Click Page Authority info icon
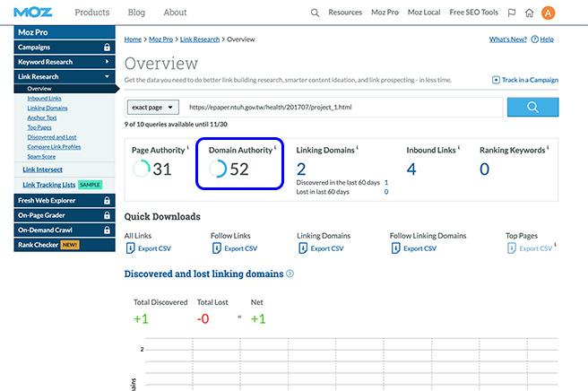Image resolution: width=588 pixels, height=391 pixels. pyautogui.click(x=188, y=147)
